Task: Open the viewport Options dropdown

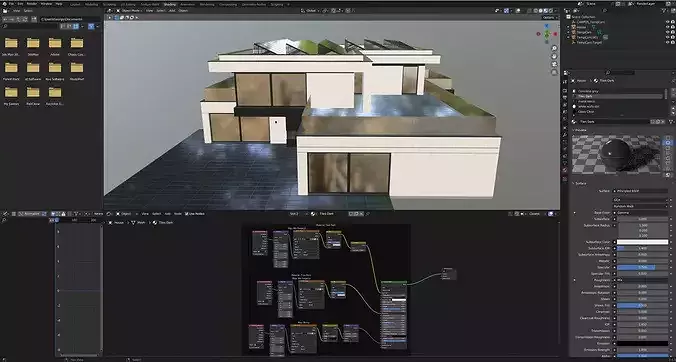Action: point(549,18)
